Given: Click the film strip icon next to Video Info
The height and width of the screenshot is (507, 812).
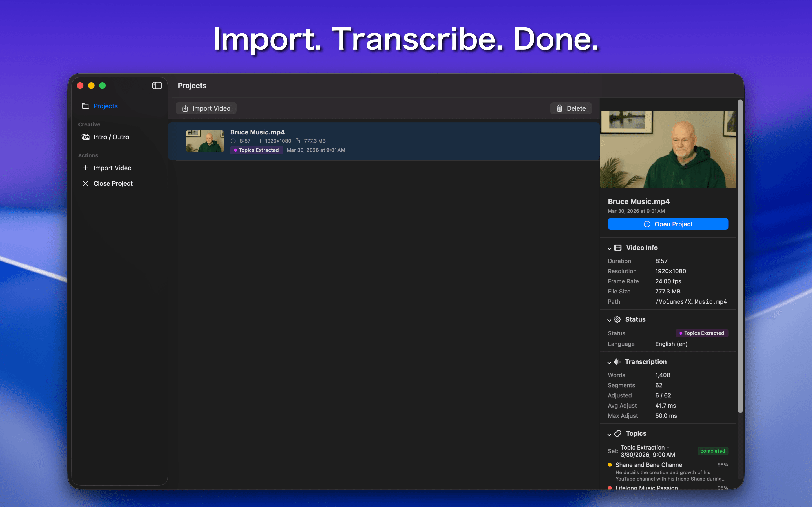Looking at the screenshot, I should click(618, 248).
